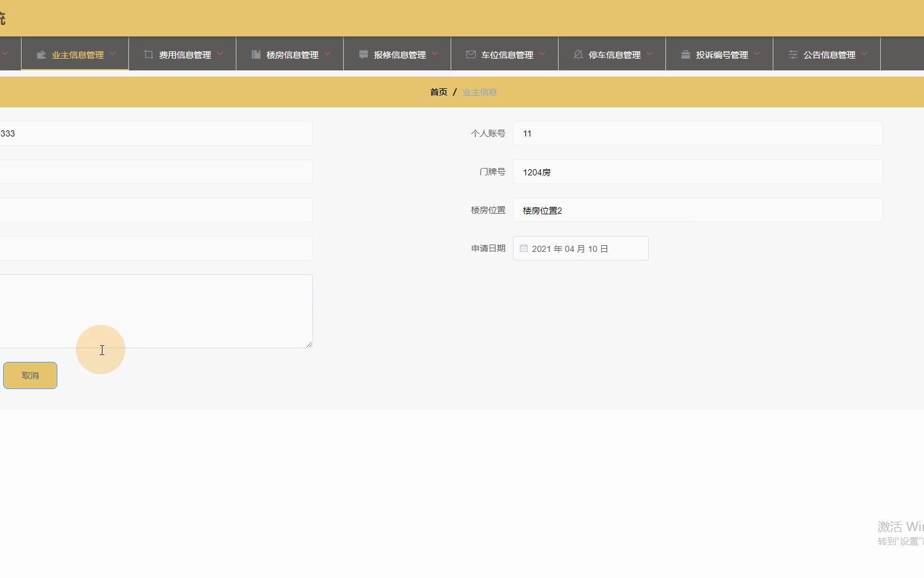Click the 门牌号 label text

[x=492, y=172]
